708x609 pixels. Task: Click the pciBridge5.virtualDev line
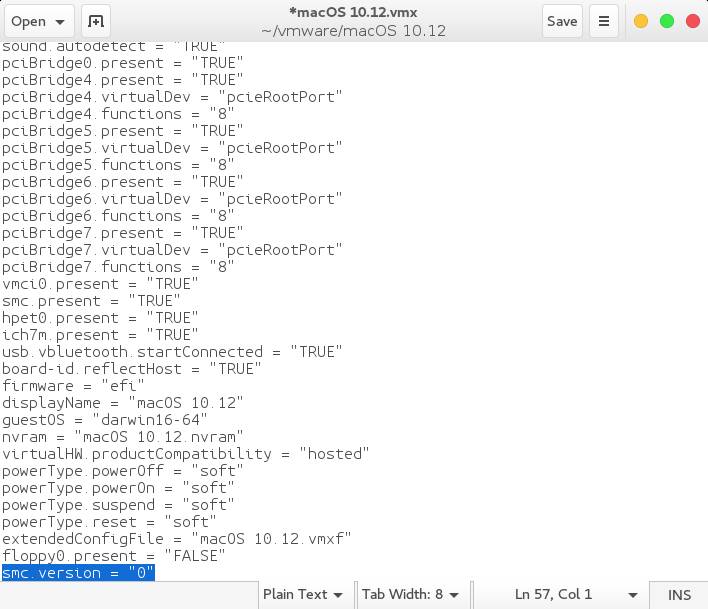point(172,148)
